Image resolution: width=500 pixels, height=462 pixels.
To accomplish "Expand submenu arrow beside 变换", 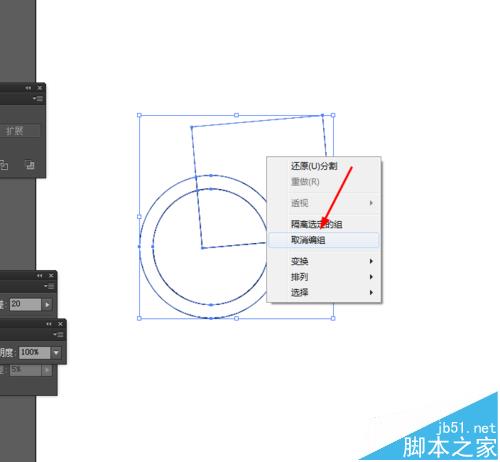I will click(371, 261).
